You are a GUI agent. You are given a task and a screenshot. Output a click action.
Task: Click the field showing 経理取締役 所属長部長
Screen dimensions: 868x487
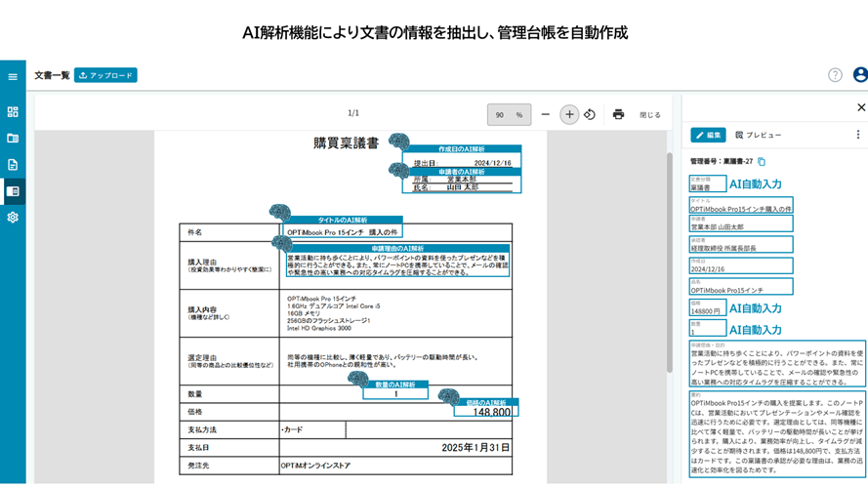[x=741, y=244]
